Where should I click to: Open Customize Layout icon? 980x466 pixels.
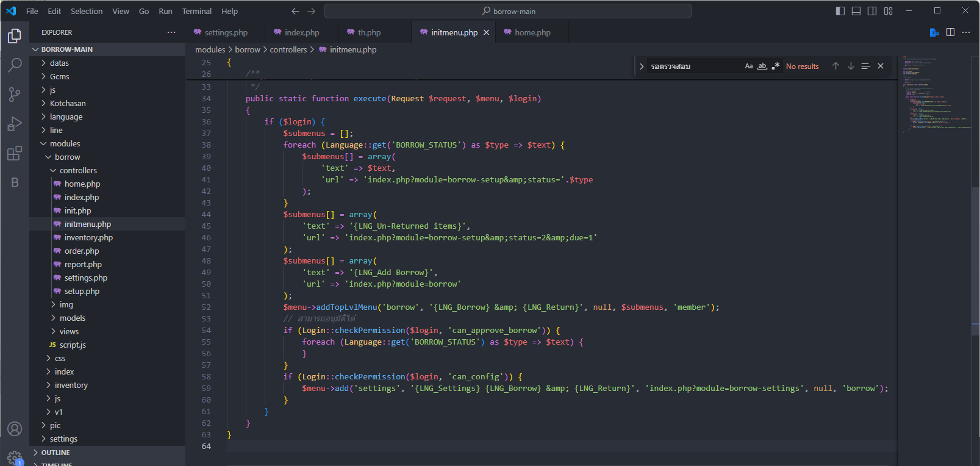click(x=889, y=11)
